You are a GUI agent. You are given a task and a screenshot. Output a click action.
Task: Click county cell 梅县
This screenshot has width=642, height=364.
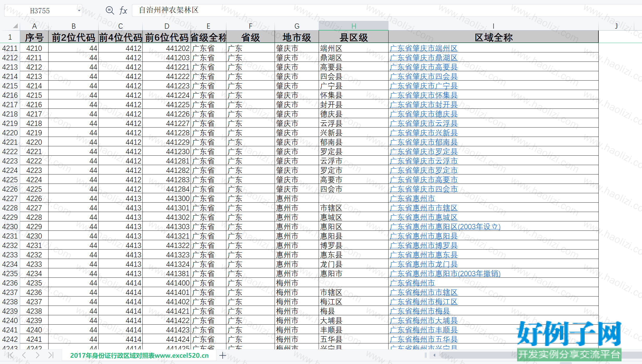[x=354, y=311]
